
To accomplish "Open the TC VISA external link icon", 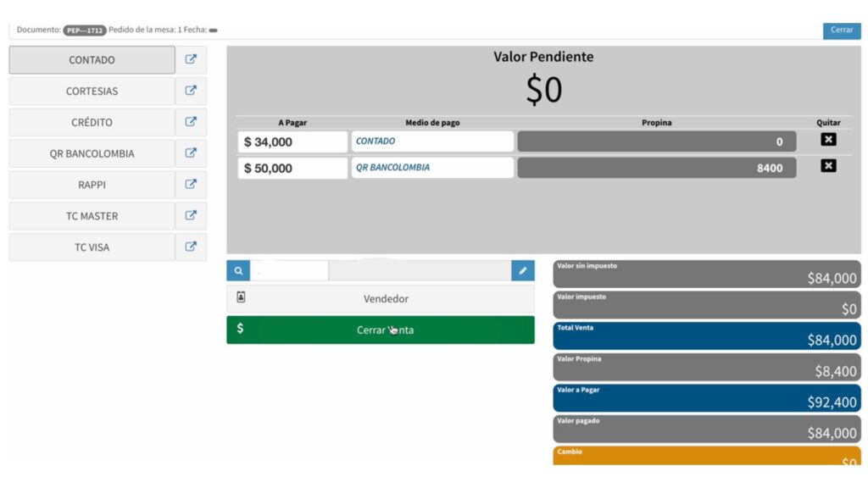I will point(191,247).
